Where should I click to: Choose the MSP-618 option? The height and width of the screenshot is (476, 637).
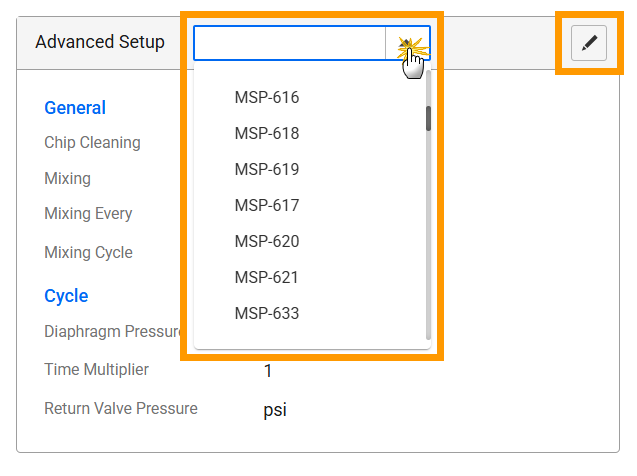[267, 134]
